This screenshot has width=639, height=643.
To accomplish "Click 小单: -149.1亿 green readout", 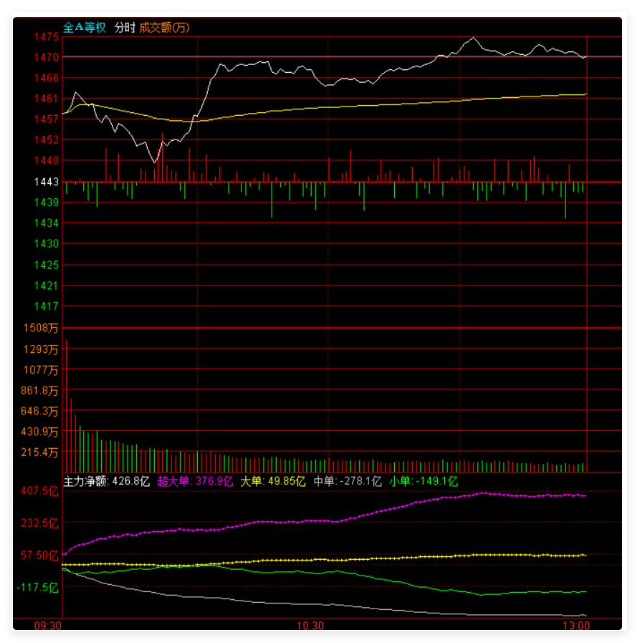I will click(x=423, y=481).
